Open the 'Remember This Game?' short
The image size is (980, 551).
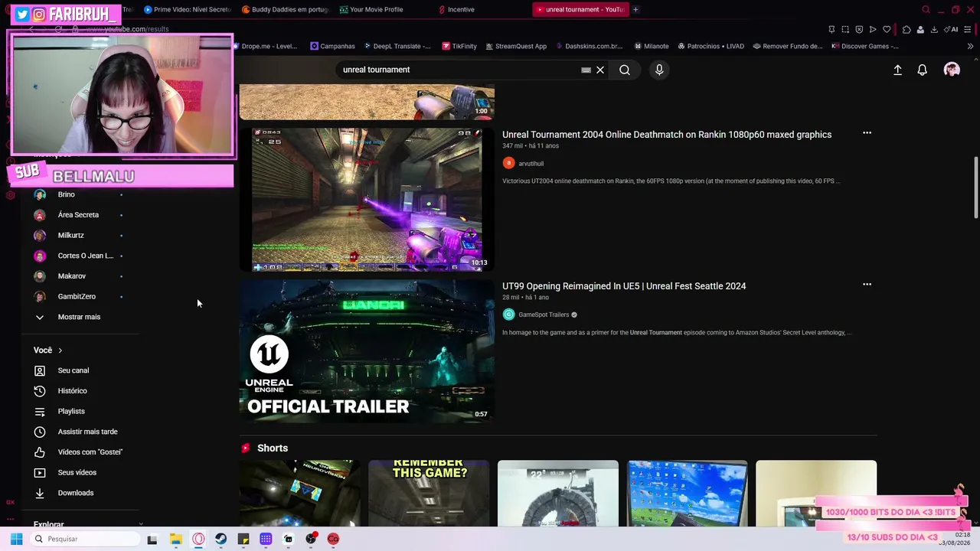pos(429,494)
